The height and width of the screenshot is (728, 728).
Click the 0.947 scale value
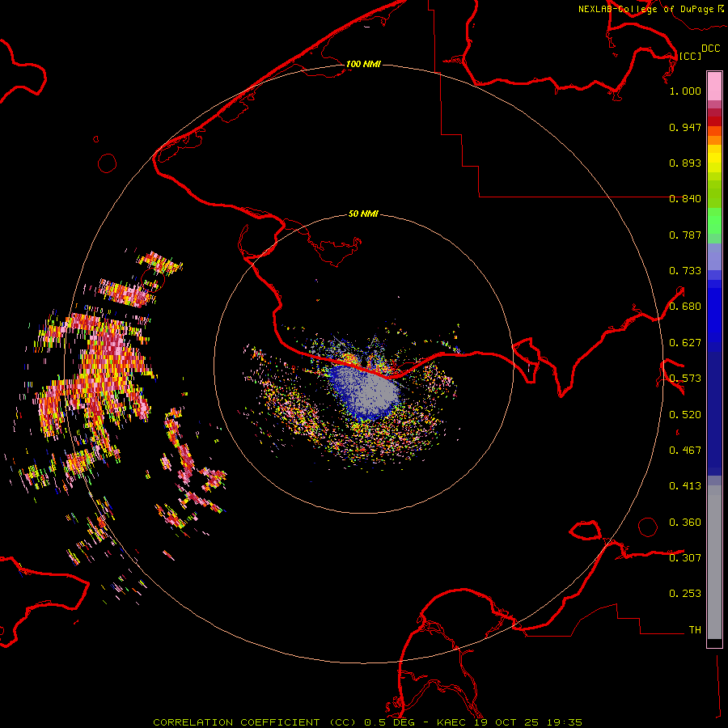tap(685, 127)
